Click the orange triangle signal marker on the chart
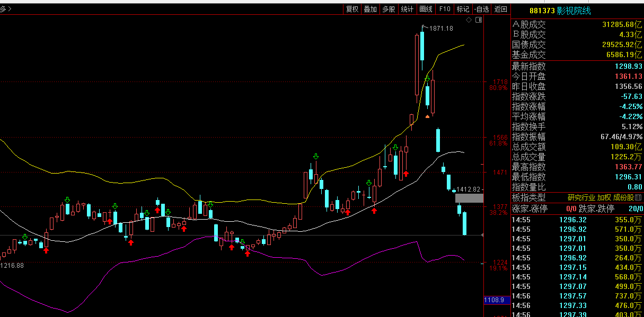The image size is (644, 317). pyautogui.click(x=427, y=116)
